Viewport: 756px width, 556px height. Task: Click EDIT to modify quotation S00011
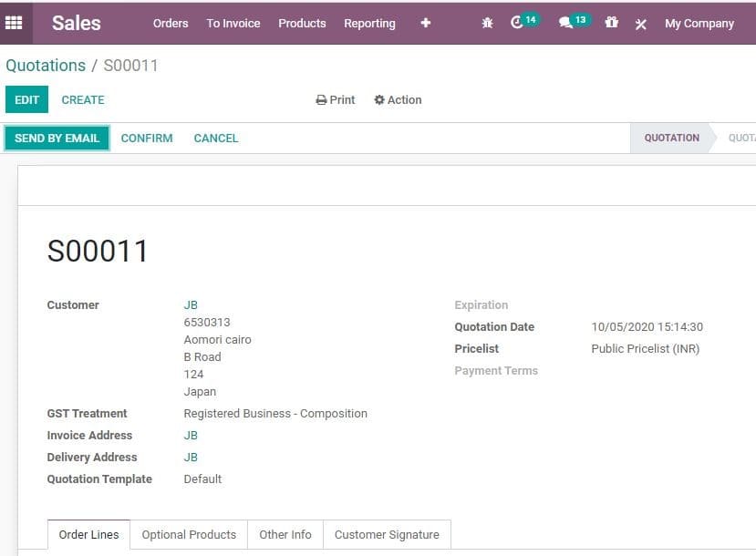26,99
